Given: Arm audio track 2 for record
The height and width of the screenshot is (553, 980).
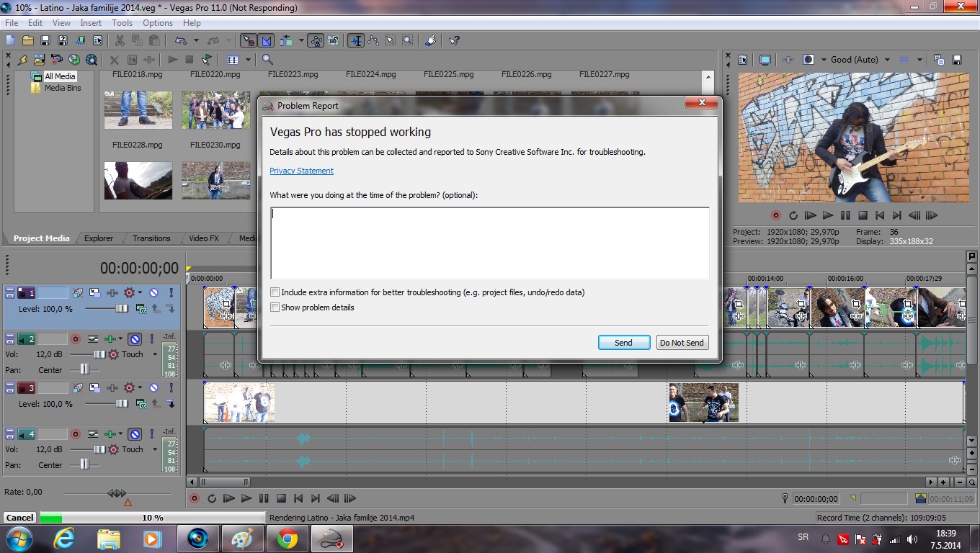Looking at the screenshot, I should pyautogui.click(x=76, y=339).
